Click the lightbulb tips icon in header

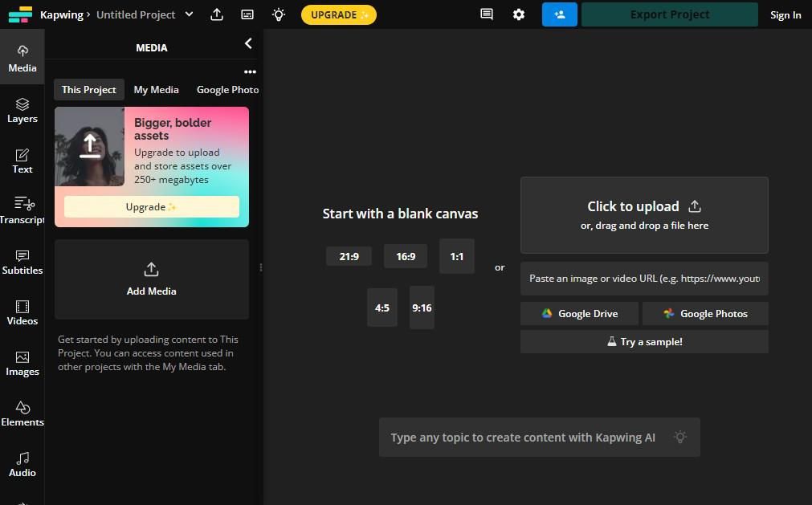pyautogui.click(x=279, y=14)
